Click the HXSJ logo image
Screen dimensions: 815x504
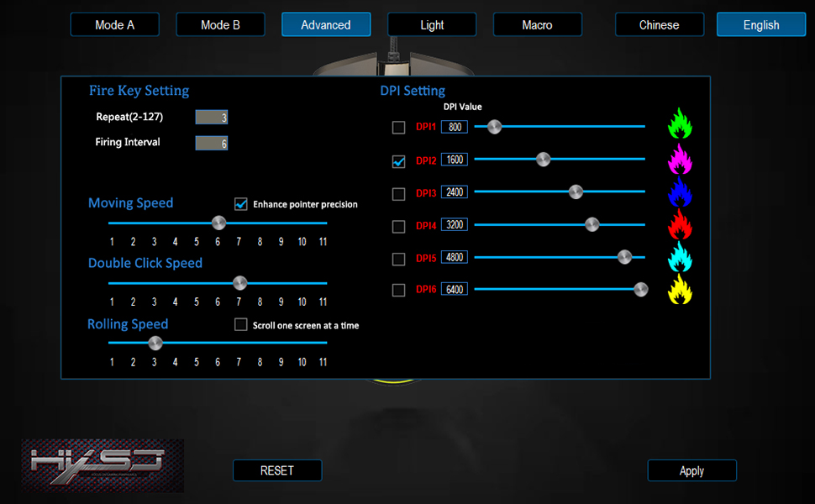pyautogui.click(x=103, y=465)
